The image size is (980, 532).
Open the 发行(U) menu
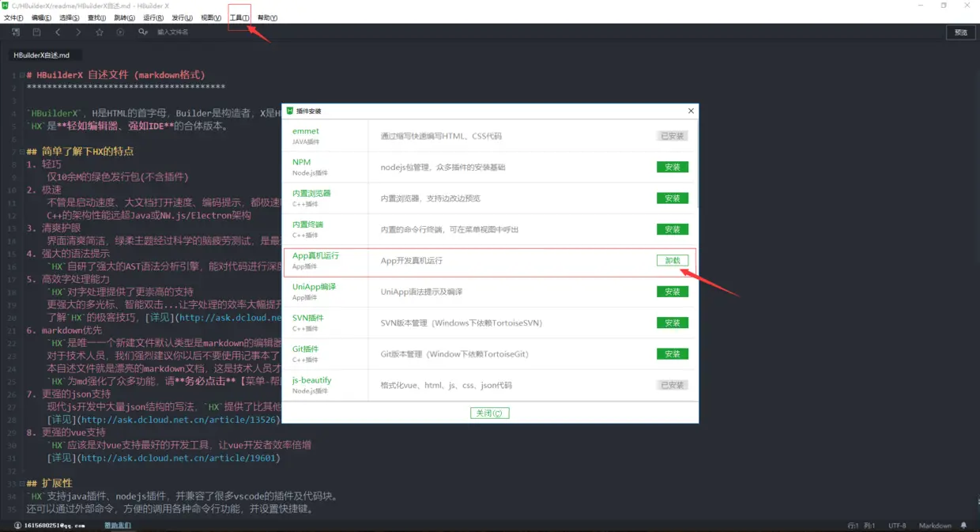[x=182, y=17]
